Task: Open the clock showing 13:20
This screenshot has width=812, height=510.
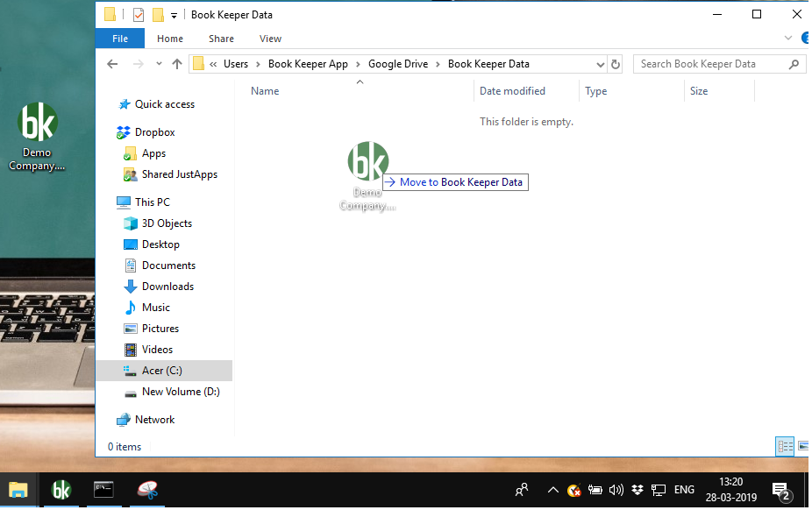Action: [x=730, y=491]
